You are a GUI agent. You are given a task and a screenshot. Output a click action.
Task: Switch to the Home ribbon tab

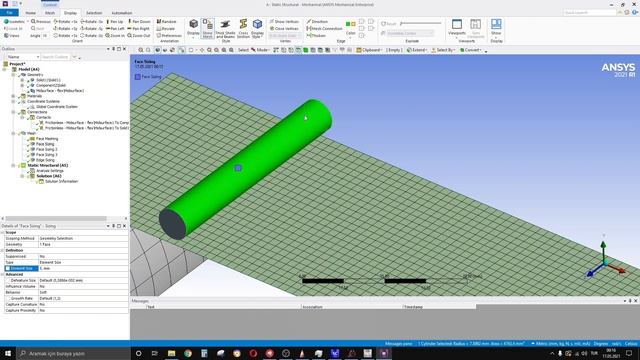(x=31, y=13)
